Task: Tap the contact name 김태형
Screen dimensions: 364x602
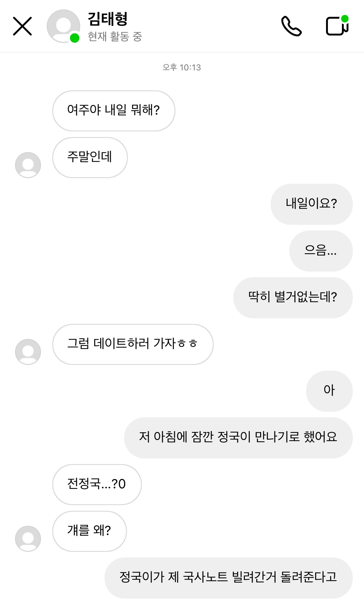Action: click(x=108, y=19)
